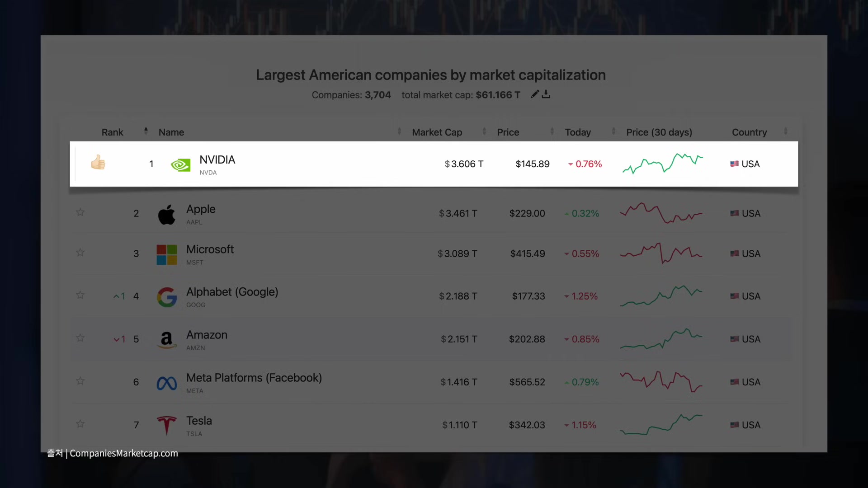The width and height of the screenshot is (868, 488).
Task: Click the Country column header
Action: pos(749,132)
